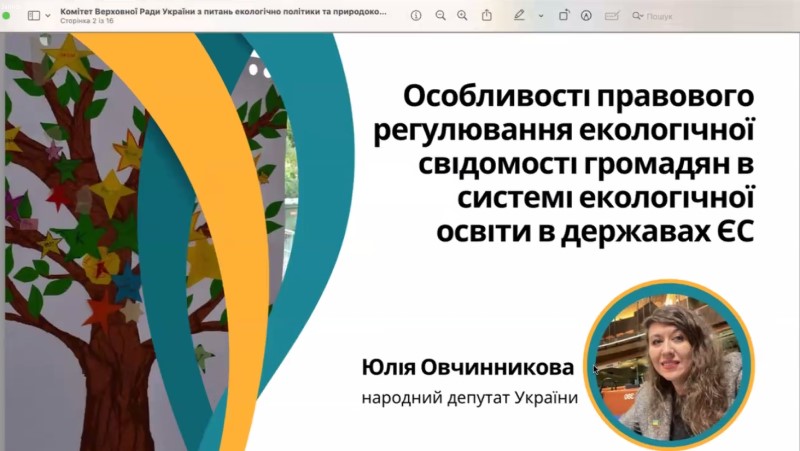Click the Пошук search field
The image size is (800, 451).
pyautogui.click(x=665, y=16)
